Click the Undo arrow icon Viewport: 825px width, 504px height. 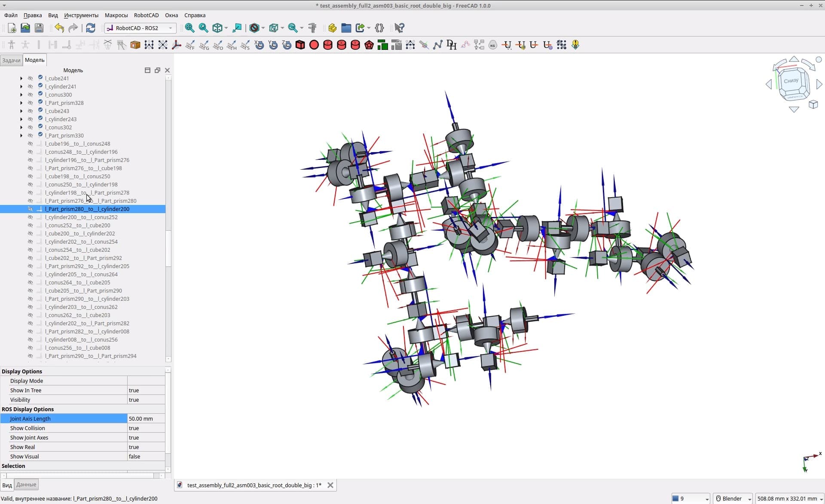coord(59,28)
